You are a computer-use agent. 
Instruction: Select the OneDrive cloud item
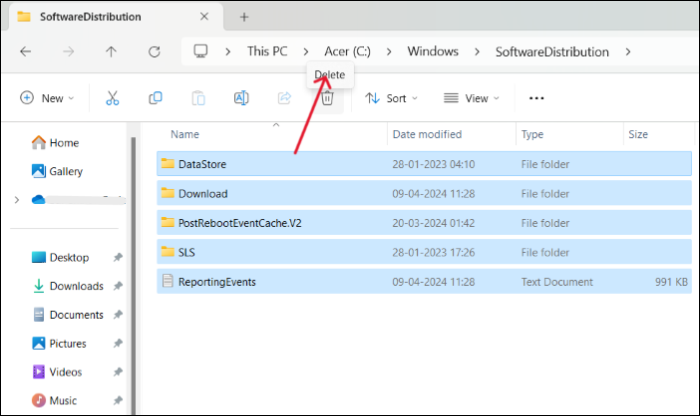[78, 200]
